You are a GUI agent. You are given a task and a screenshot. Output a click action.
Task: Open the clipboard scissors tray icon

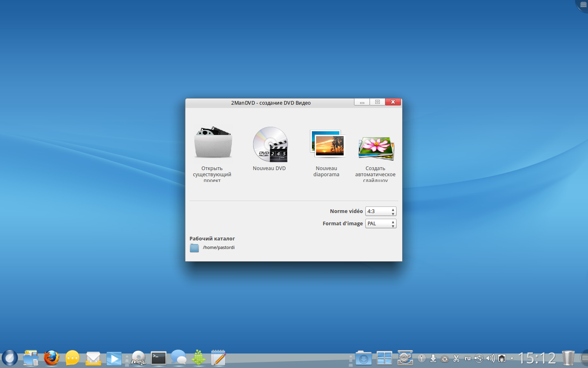[456, 359]
